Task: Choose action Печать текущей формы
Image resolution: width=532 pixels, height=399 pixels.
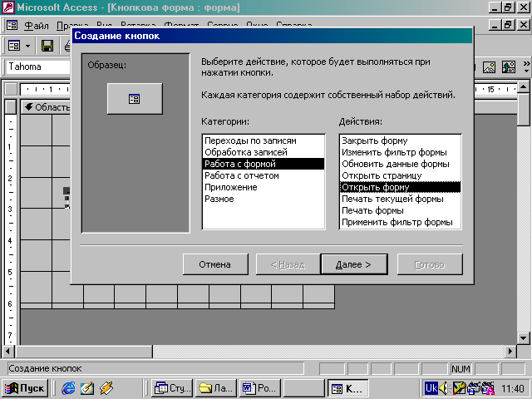Action: pyautogui.click(x=400, y=199)
